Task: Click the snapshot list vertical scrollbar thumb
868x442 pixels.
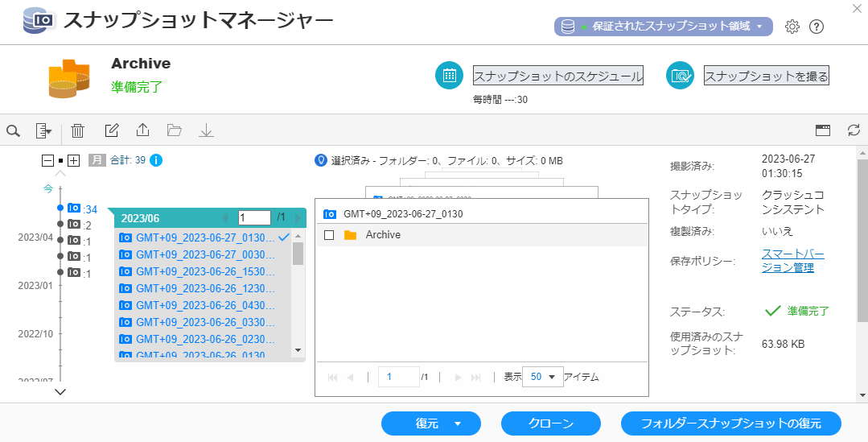Action: point(298,254)
